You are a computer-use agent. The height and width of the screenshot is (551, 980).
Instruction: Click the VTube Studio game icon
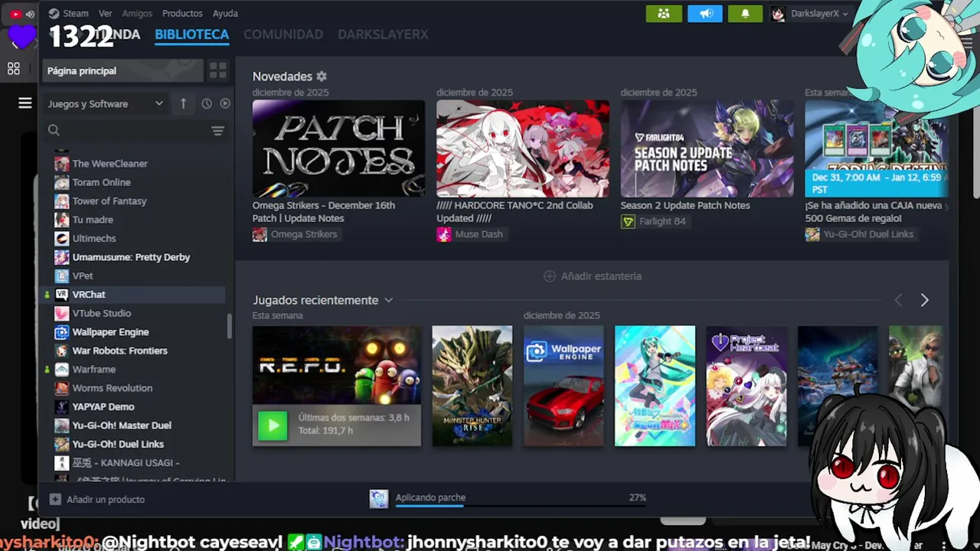point(61,313)
